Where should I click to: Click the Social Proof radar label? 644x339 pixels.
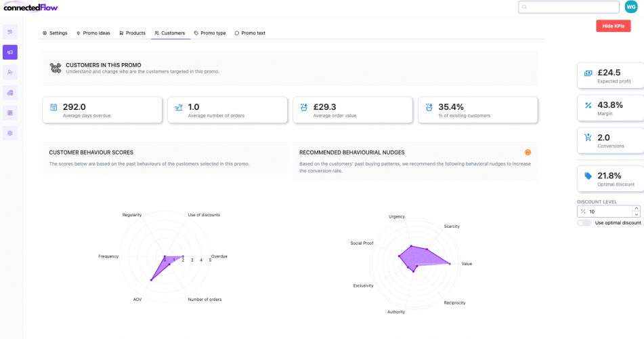(362, 243)
